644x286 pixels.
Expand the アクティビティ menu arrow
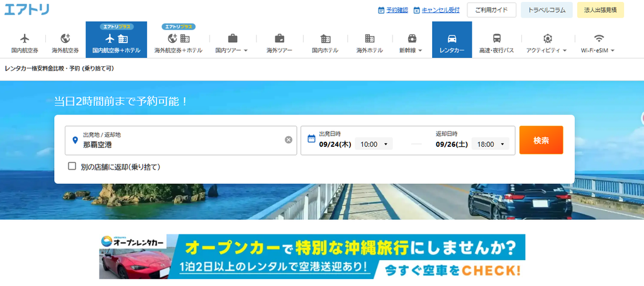(x=565, y=50)
